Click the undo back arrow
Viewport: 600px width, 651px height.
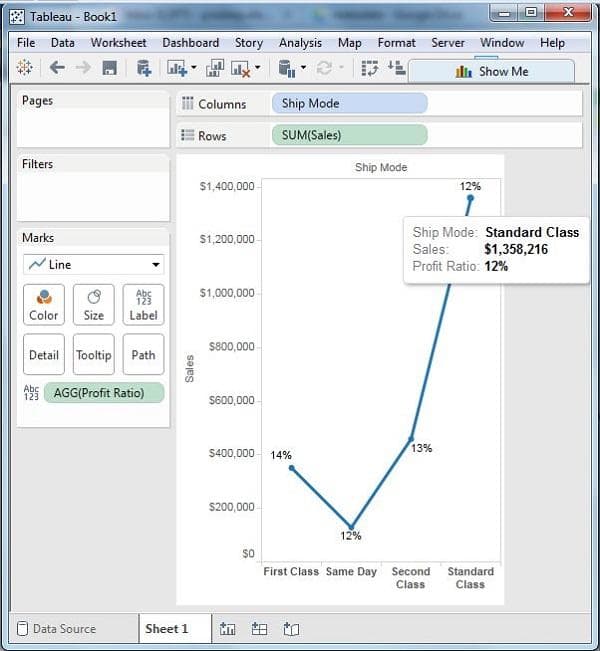click(57, 68)
